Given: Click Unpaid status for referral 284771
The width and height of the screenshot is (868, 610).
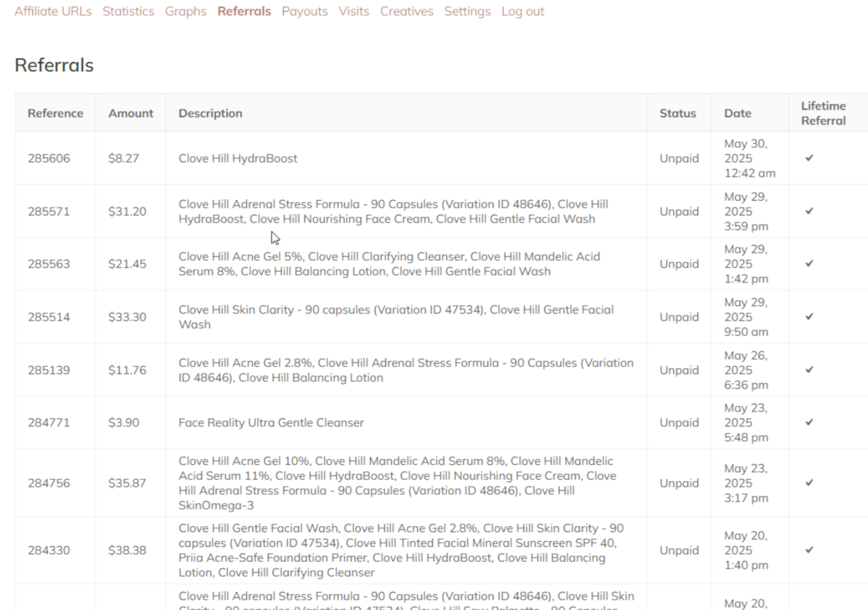Looking at the screenshot, I should pyautogui.click(x=679, y=422).
